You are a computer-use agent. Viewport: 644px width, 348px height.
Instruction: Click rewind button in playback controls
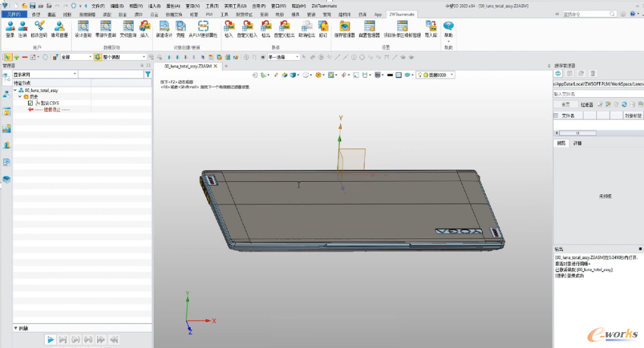coord(114,340)
